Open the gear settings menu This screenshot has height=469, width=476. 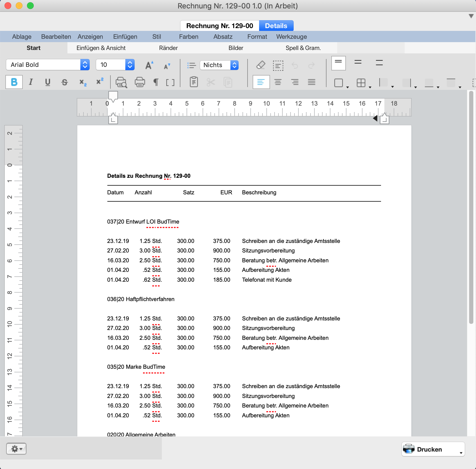point(16,449)
